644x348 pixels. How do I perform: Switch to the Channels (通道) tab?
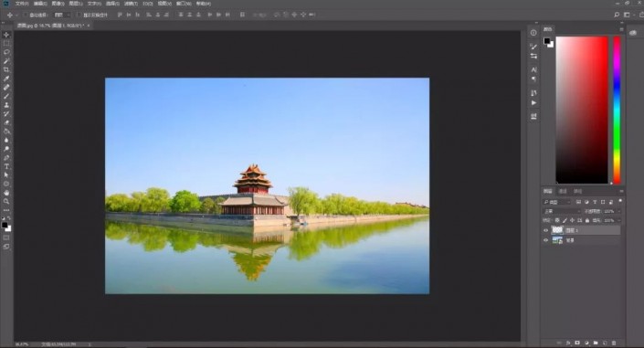[x=563, y=191]
